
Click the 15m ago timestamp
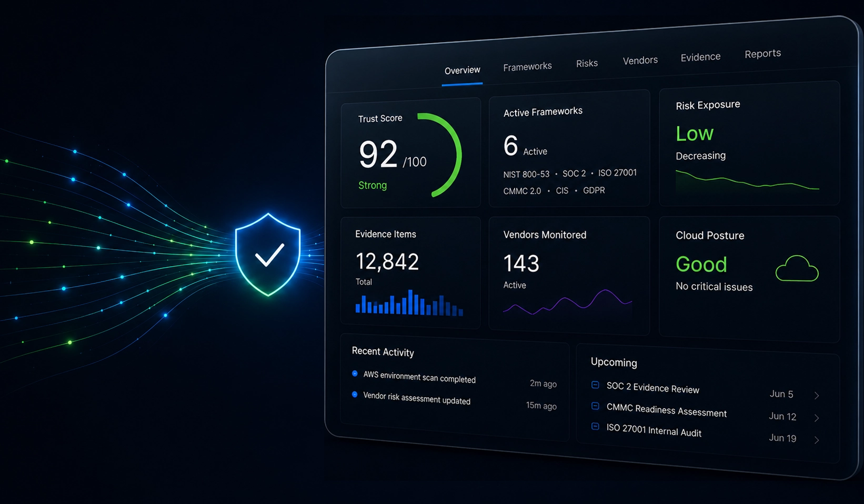click(541, 406)
